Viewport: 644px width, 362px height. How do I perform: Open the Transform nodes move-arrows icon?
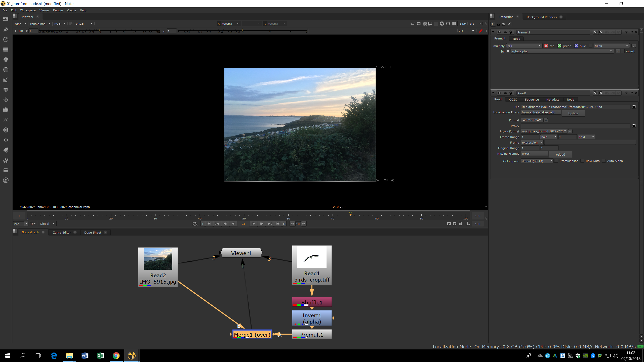coord(6,100)
